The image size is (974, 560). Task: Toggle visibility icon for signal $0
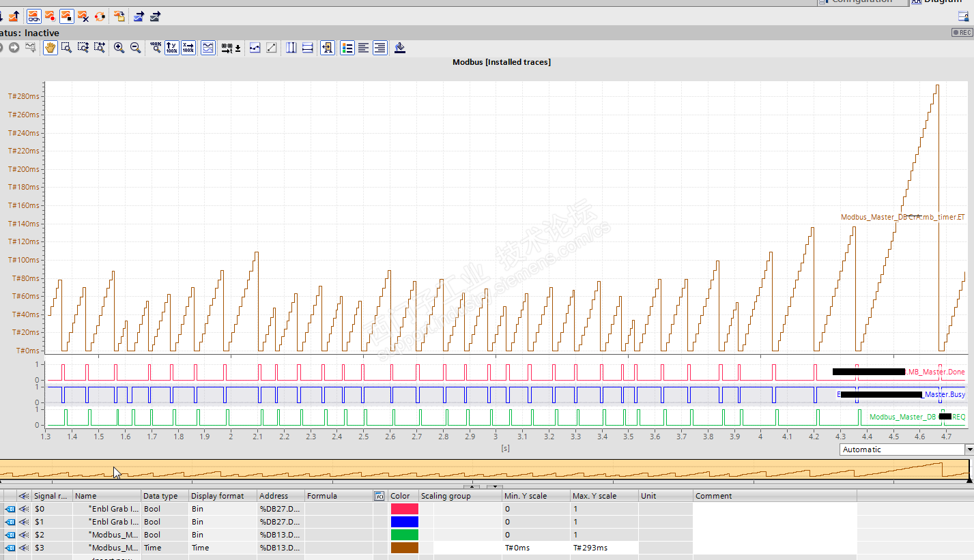[x=24, y=509]
